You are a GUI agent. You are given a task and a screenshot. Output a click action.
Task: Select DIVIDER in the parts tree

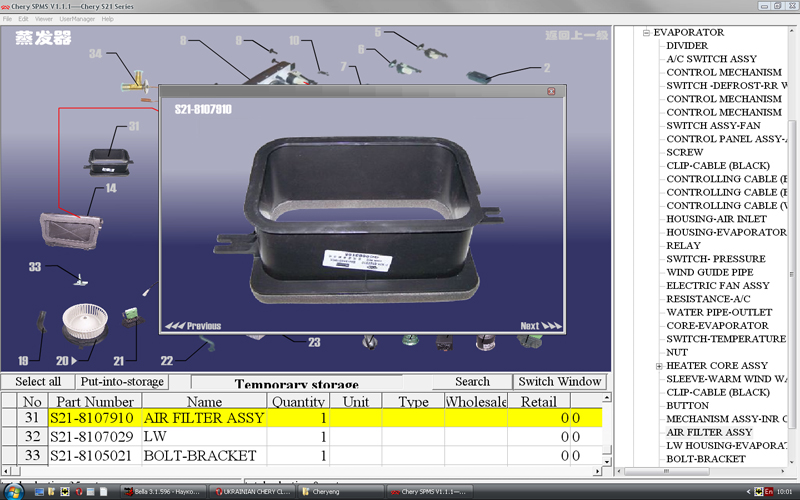pyautogui.click(x=687, y=45)
